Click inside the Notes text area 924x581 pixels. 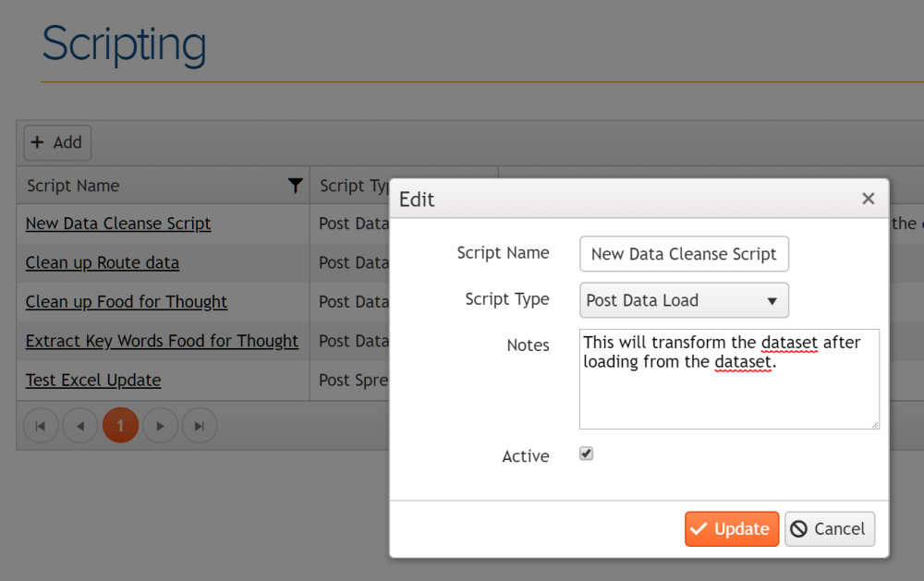(x=729, y=379)
